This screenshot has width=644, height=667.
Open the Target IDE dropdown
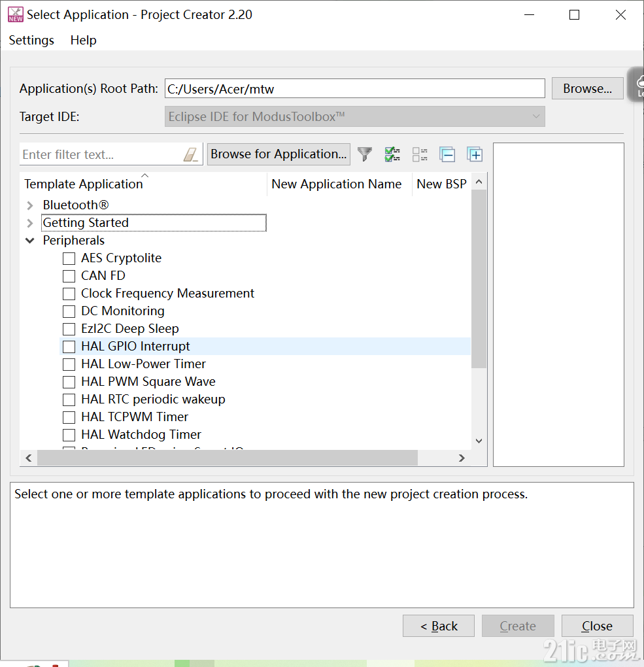pos(355,116)
